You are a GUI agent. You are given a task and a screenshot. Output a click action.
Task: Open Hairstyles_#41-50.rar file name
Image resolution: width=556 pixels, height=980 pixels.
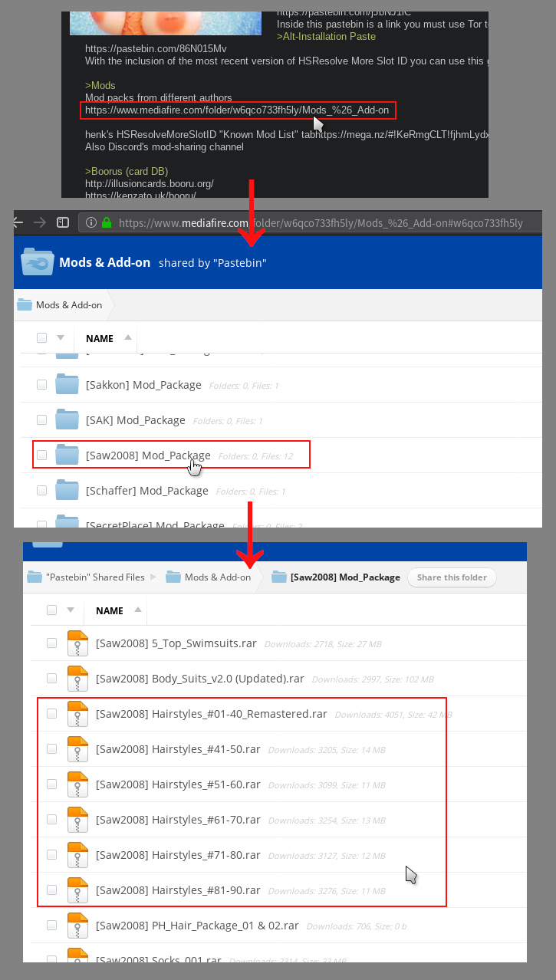pos(178,749)
